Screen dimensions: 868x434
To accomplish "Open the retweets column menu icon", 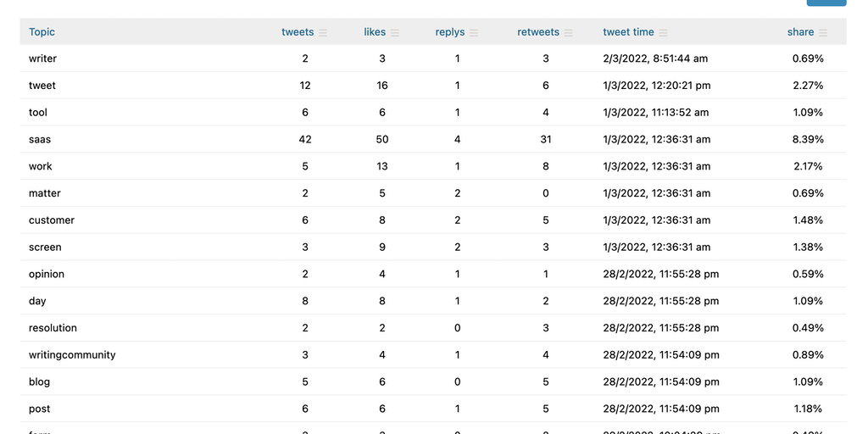I will [568, 33].
